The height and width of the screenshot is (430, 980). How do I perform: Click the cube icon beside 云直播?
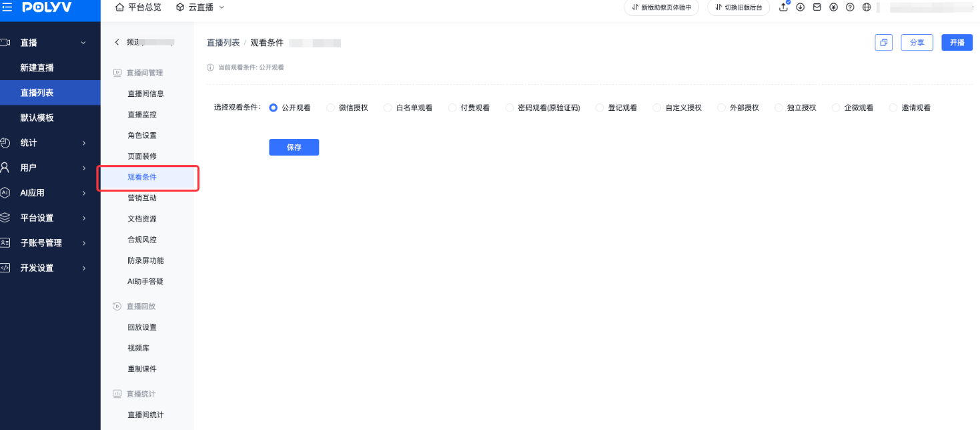pos(180,7)
